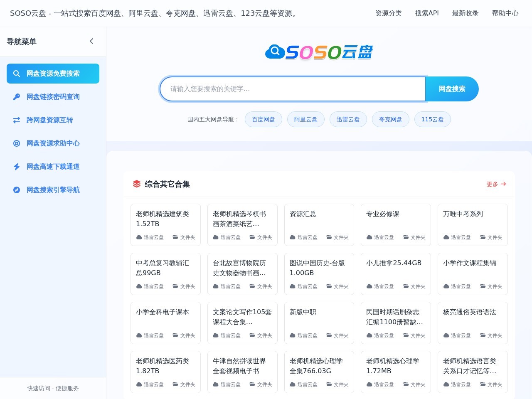The height and width of the screenshot is (399, 532).
Task: Click the layers icon next to 综合其它合集
Action: point(137,184)
